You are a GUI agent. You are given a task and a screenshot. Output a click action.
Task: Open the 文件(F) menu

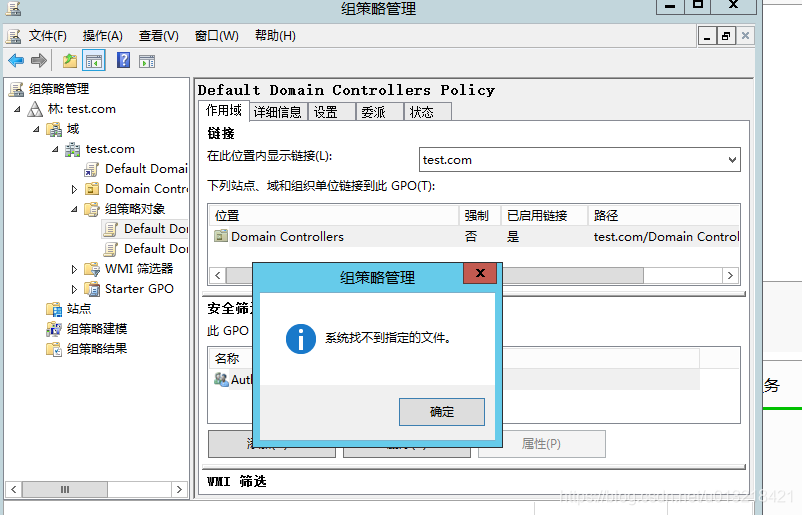pyautogui.click(x=48, y=36)
